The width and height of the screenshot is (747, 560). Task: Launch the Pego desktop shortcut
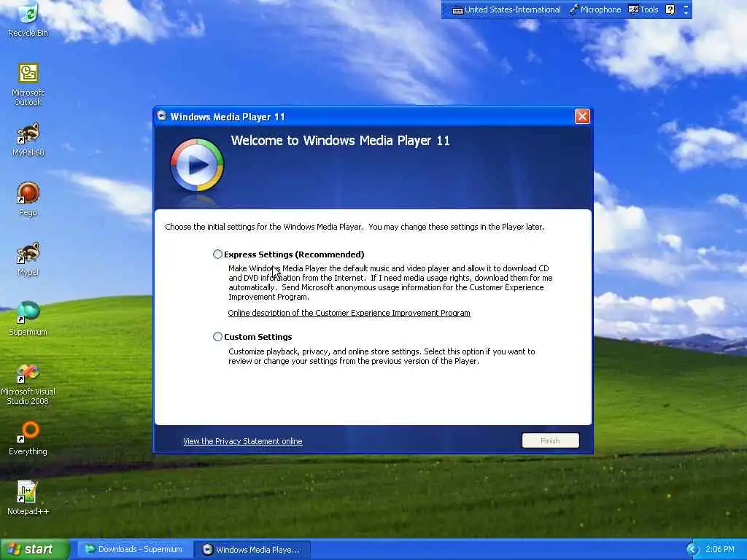[28, 199]
